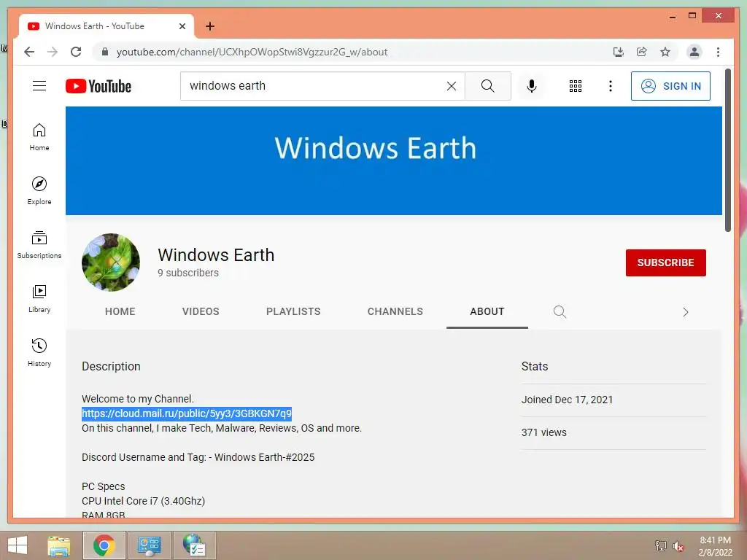Switch to the VIDEOS tab
Viewport: 747px width, 560px height.
(201, 311)
